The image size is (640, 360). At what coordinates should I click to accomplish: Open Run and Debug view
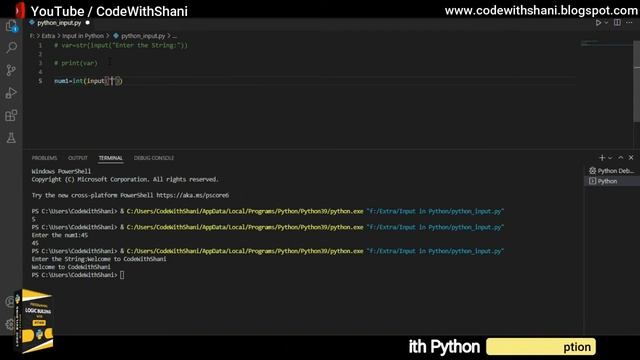tap(11, 93)
